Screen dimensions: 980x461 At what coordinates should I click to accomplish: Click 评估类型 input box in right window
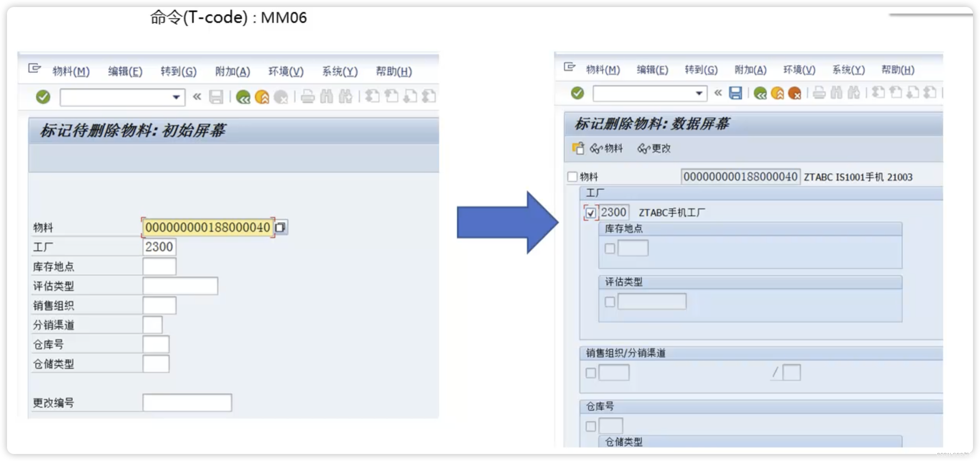pyautogui.click(x=652, y=302)
